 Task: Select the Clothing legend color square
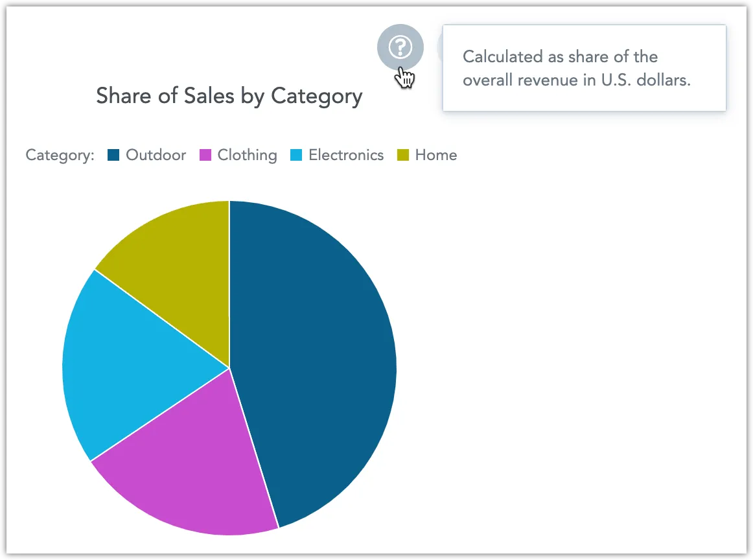click(205, 155)
